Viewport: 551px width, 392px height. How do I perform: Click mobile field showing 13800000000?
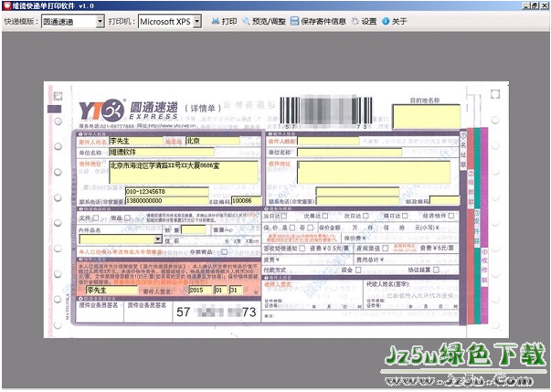click(167, 201)
